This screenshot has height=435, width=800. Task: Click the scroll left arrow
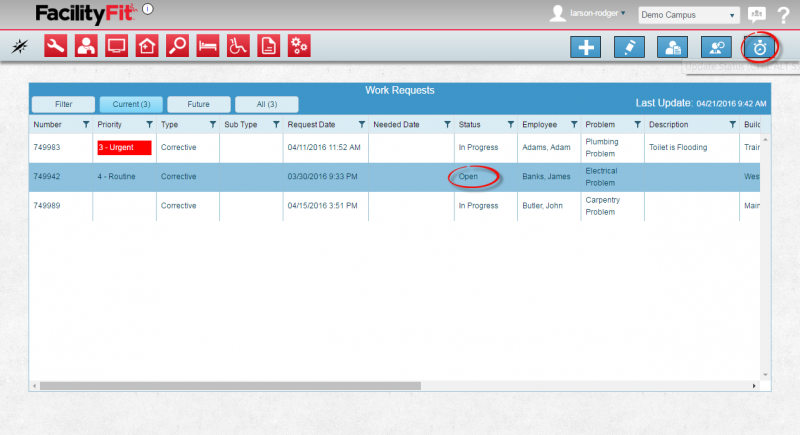point(34,386)
